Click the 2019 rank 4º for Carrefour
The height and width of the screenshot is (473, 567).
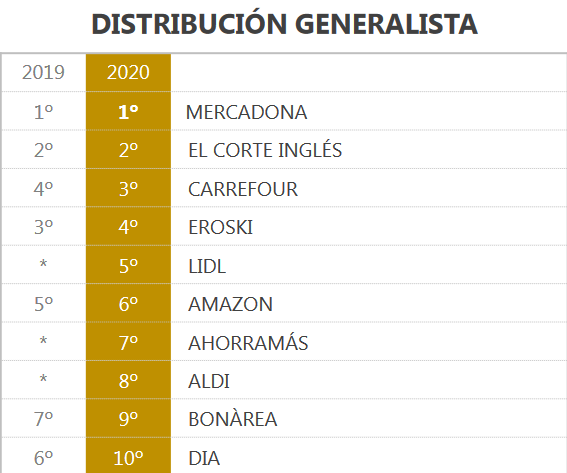tap(43, 189)
